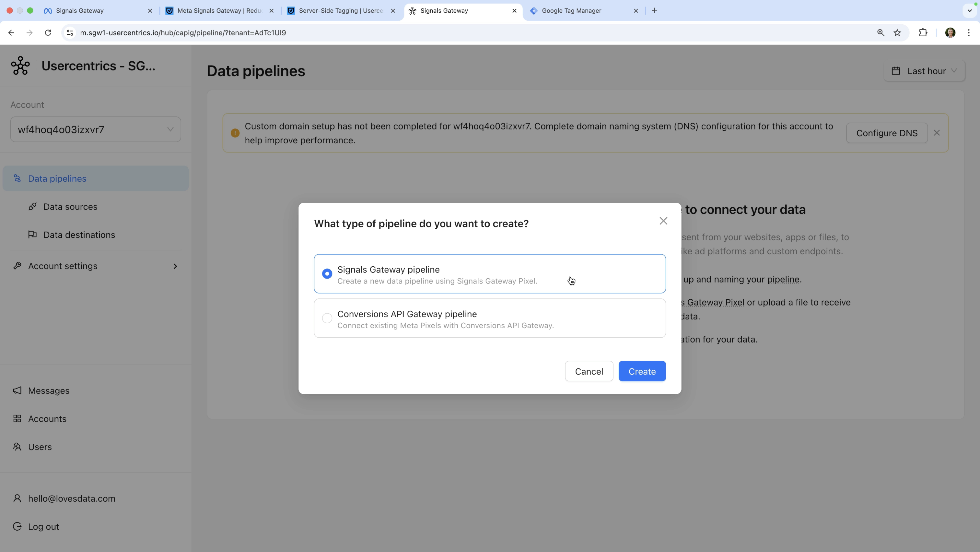Click the browser forward arrow

29,33
